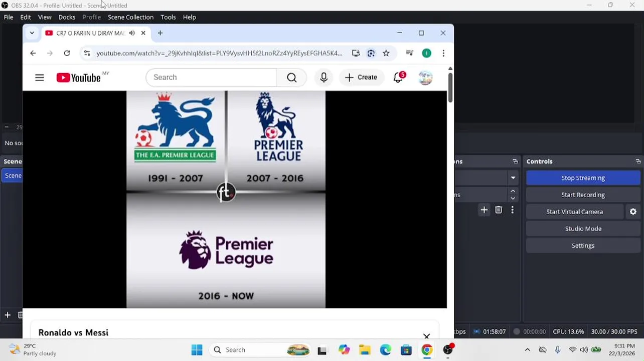This screenshot has width=644, height=361.
Task: Open virtual camera settings gear
Action: click(x=633, y=212)
